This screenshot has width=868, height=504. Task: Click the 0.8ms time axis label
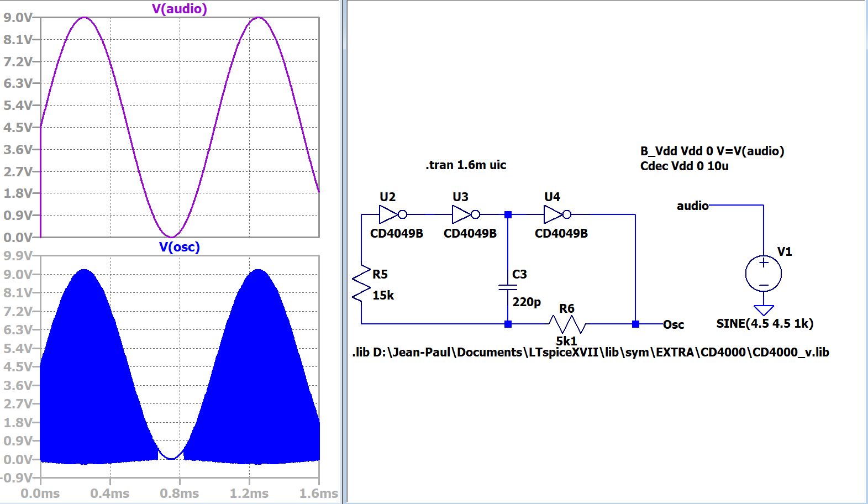[x=179, y=493]
